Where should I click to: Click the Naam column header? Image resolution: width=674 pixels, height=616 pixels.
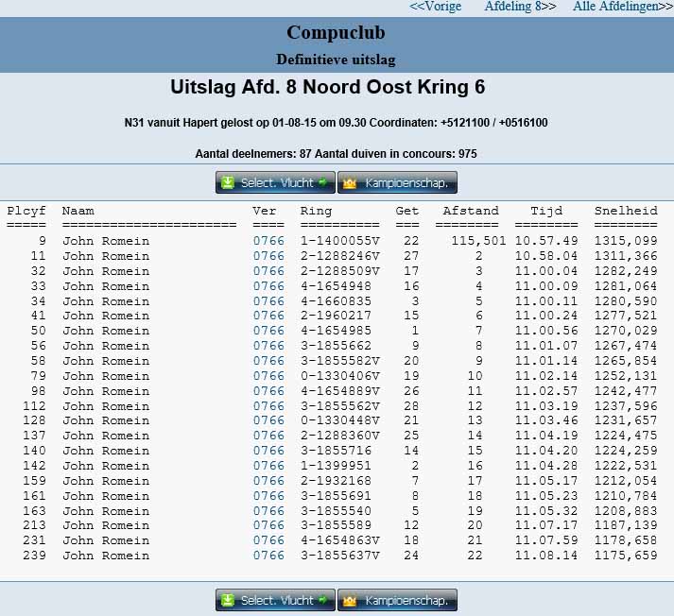click(x=78, y=211)
